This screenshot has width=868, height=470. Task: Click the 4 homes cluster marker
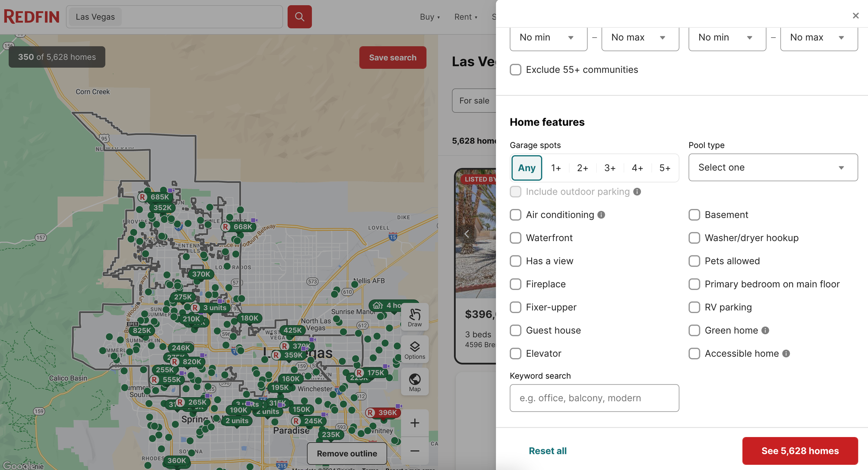tap(391, 305)
